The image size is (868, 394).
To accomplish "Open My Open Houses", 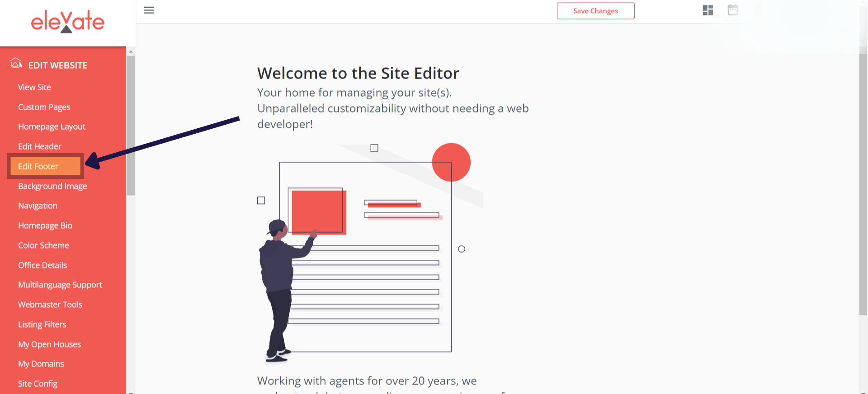I will click(49, 344).
